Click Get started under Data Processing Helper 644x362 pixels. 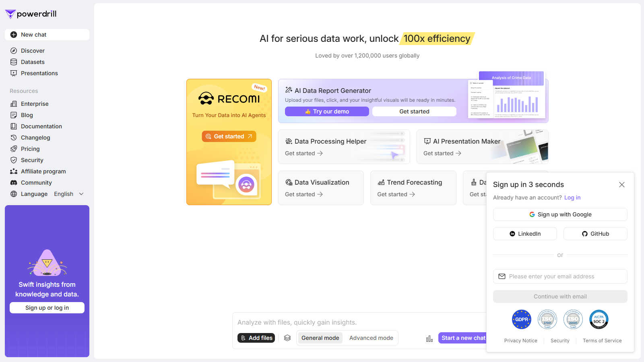[304, 153]
